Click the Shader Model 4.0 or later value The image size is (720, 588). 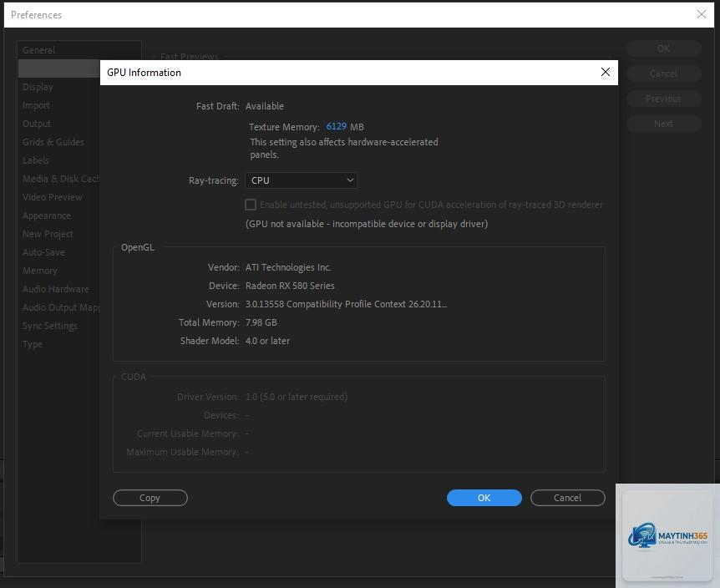pos(267,341)
